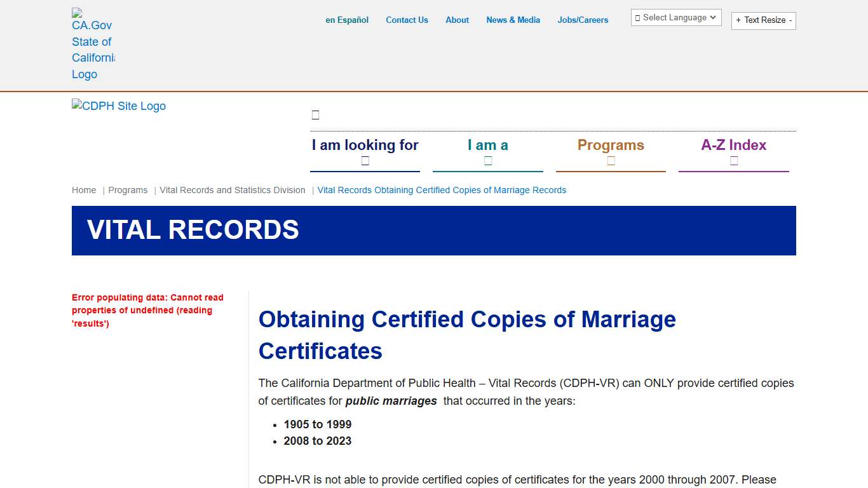The image size is (868, 488).
Task: Open Vital Records and Statistics Division breadcrumb link
Action: pos(233,189)
